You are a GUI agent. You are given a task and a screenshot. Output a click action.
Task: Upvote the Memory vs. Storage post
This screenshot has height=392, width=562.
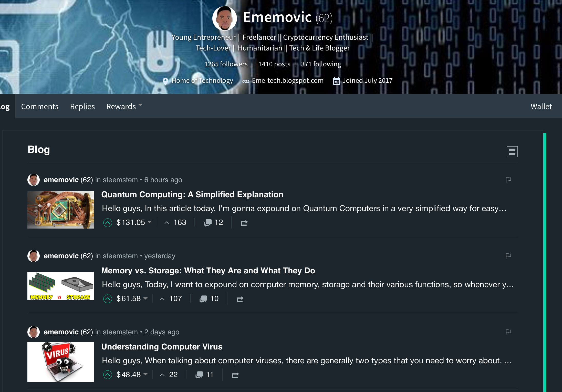click(108, 299)
